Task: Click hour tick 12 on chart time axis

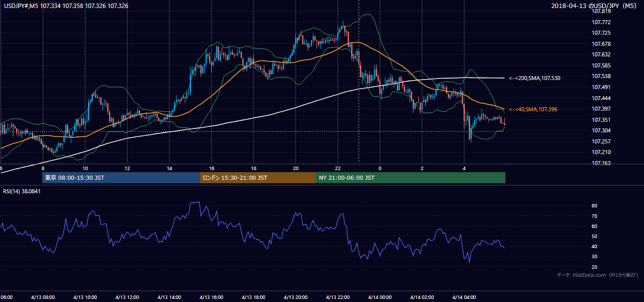Action: pyautogui.click(x=127, y=169)
